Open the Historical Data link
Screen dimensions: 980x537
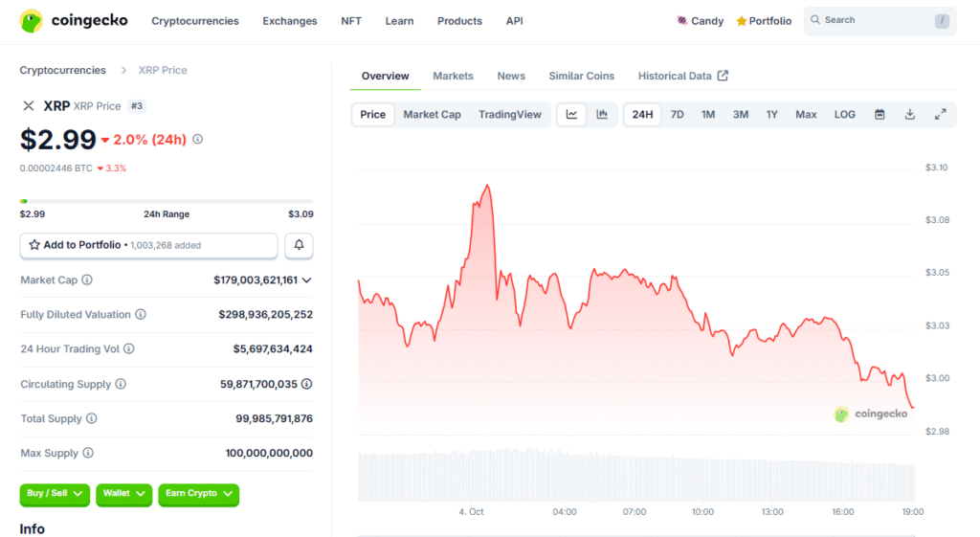click(682, 76)
